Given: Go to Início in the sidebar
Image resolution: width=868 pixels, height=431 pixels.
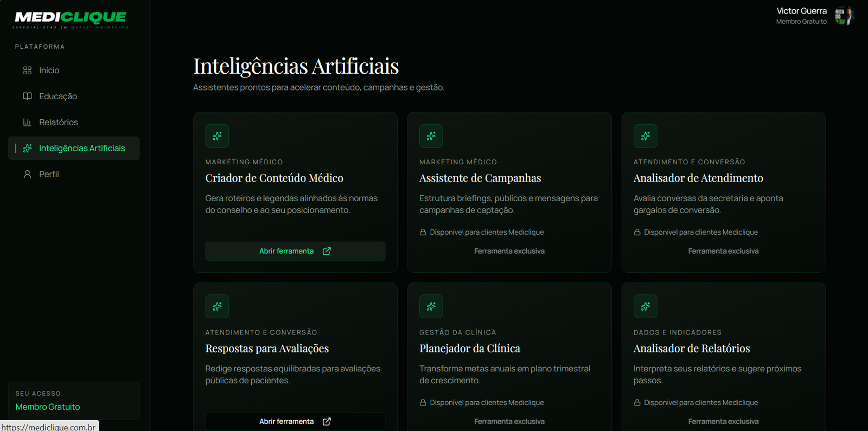Looking at the screenshot, I should pos(74,70).
